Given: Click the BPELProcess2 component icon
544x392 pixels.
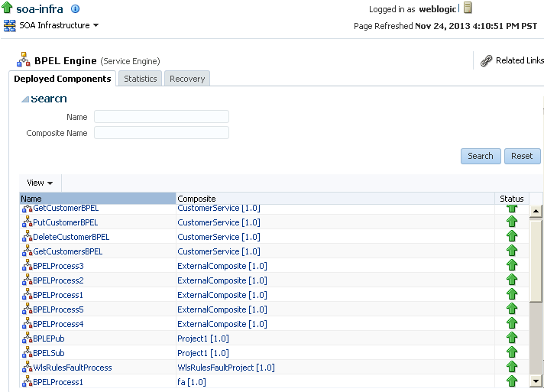Looking at the screenshot, I should [27, 280].
